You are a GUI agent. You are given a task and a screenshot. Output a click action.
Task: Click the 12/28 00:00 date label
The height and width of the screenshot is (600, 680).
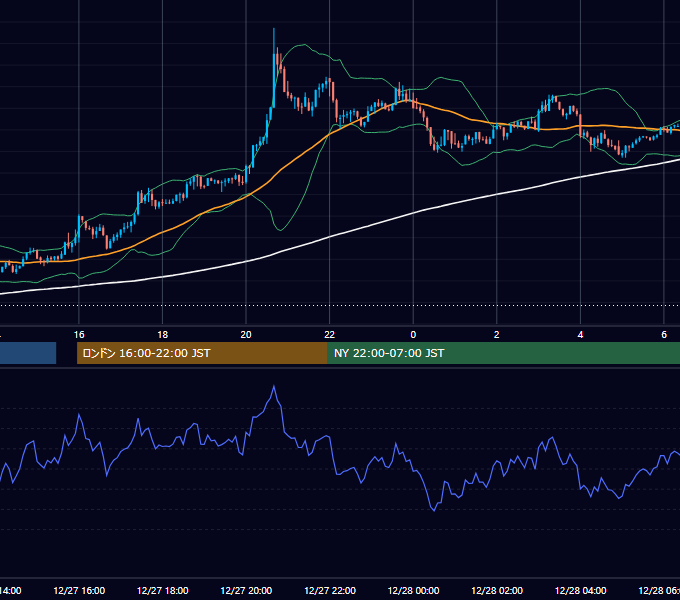pos(413,590)
